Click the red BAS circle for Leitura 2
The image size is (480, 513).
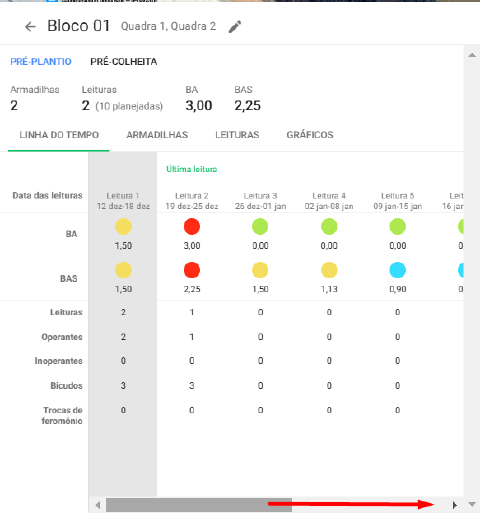click(192, 270)
